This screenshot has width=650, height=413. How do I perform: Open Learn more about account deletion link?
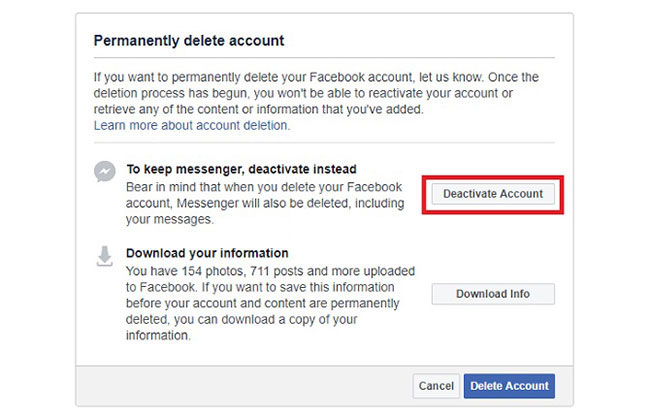point(191,126)
